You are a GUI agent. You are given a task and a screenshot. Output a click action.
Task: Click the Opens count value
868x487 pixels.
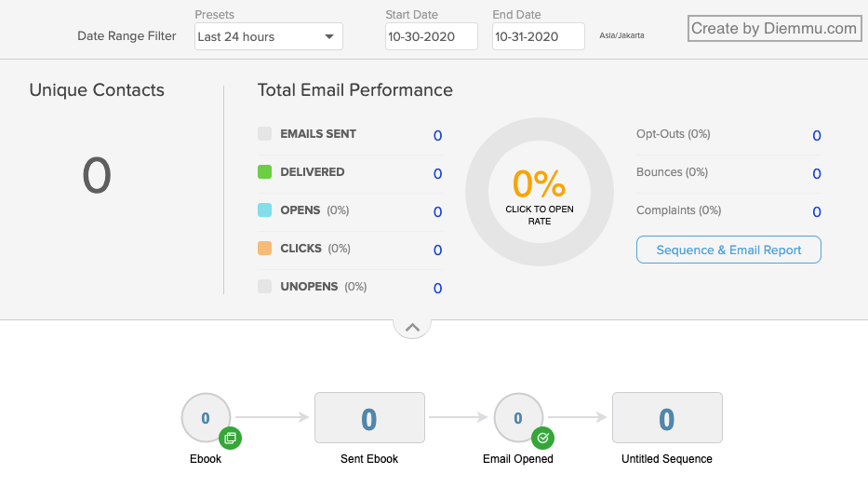(437, 212)
